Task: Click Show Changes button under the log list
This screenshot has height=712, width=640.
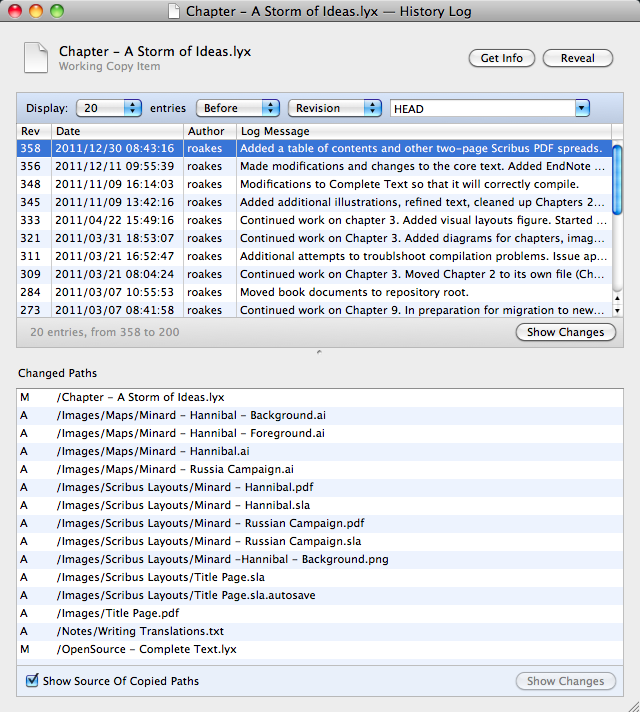Action: 566,332
